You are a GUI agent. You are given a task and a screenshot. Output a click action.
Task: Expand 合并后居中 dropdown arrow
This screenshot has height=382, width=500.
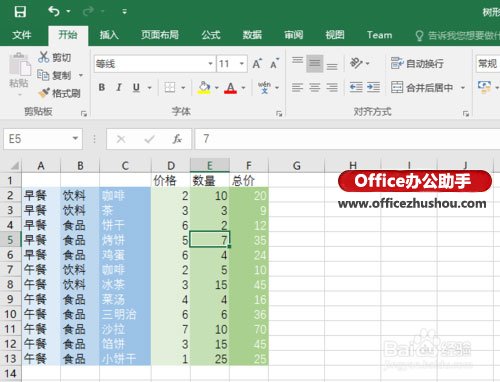(x=463, y=88)
